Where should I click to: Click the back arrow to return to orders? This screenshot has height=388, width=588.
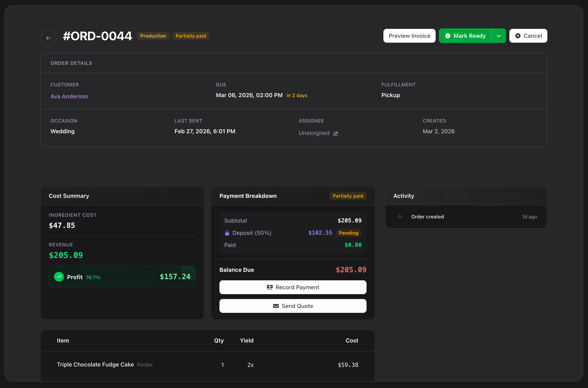point(48,38)
